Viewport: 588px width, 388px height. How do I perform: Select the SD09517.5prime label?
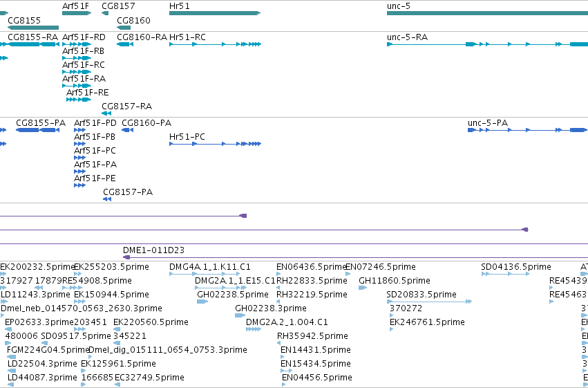pyautogui.click(x=76, y=336)
